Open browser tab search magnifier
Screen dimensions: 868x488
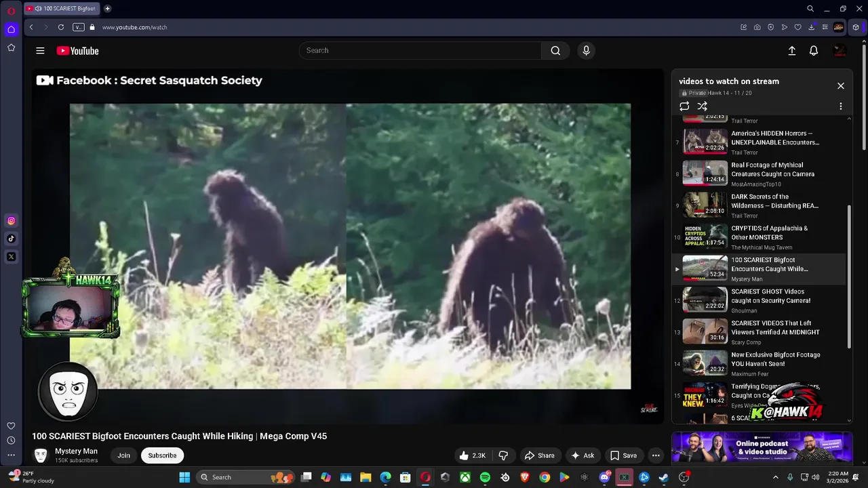tap(810, 9)
